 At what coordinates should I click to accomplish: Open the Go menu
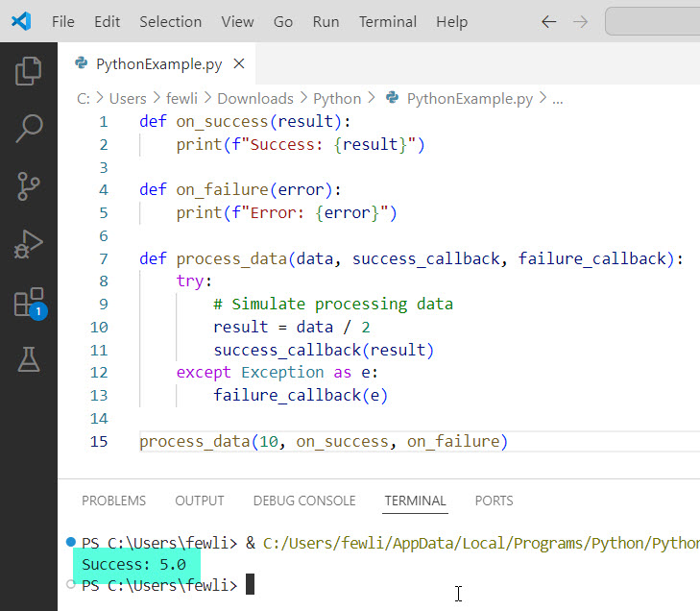pos(283,21)
